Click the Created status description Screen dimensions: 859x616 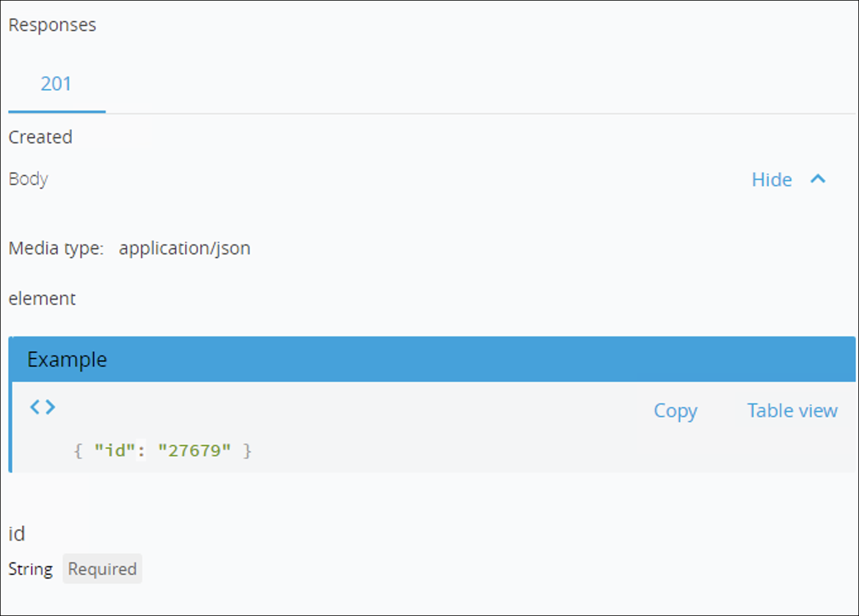tap(40, 137)
